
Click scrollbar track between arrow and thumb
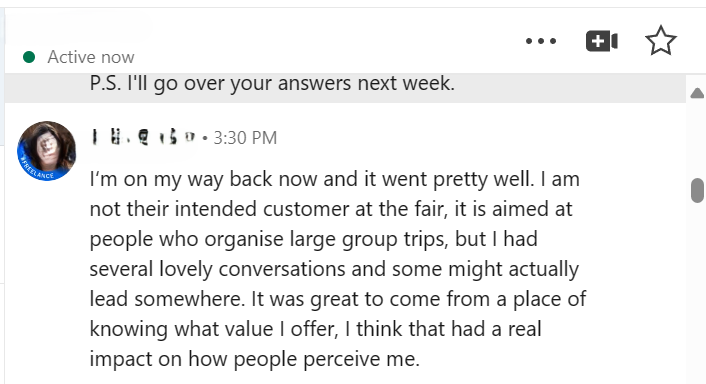point(697,139)
